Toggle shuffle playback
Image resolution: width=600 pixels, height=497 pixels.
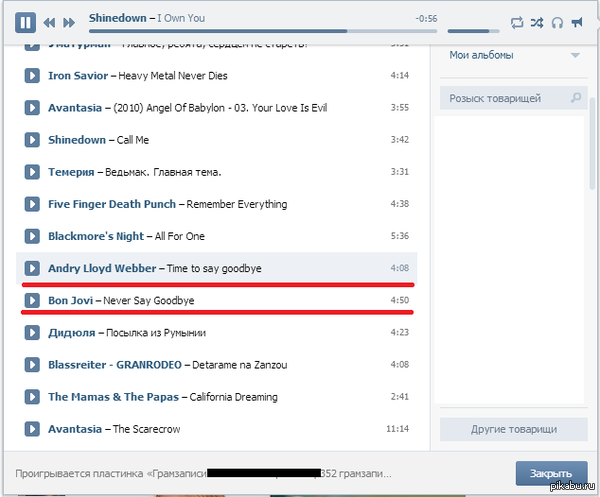pos(537,21)
